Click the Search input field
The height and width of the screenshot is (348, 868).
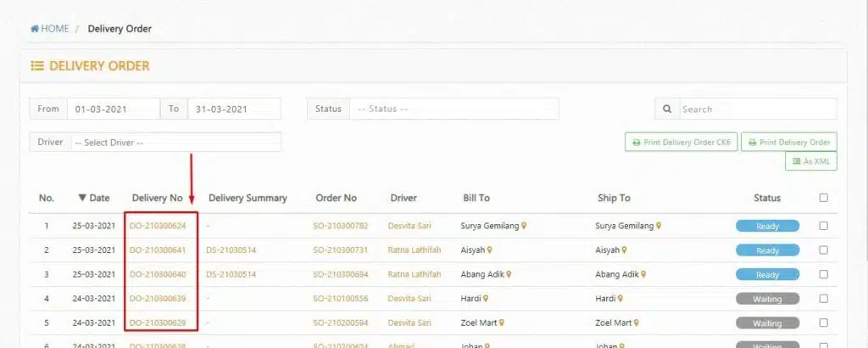click(758, 109)
